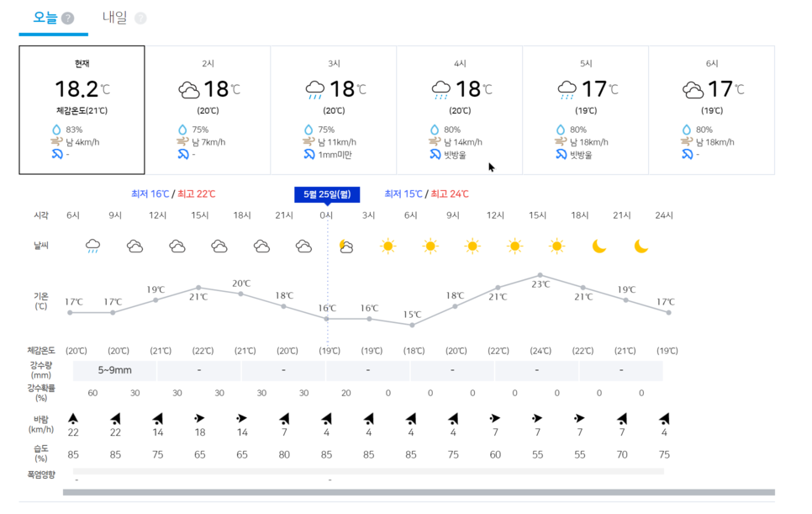Select the 오늘 tab
Screen dimensions: 812x514
coord(45,18)
